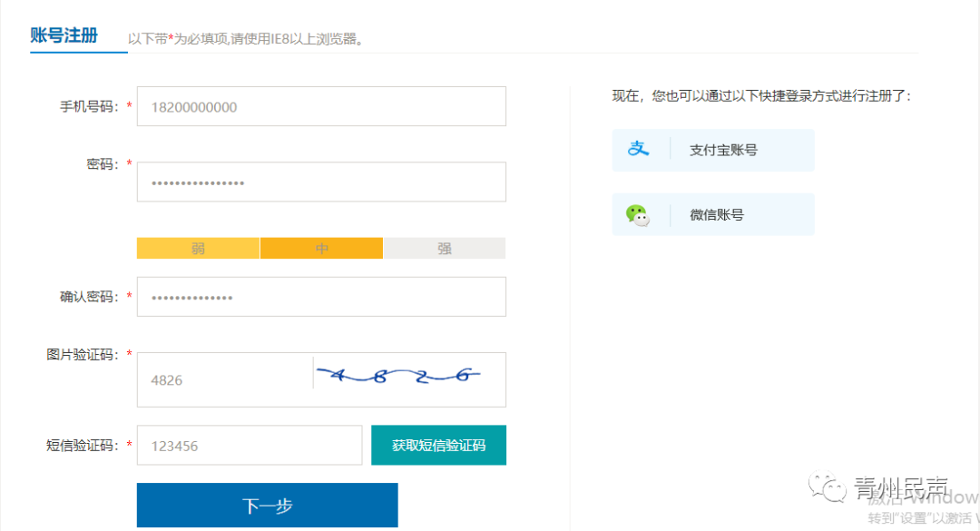The width and height of the screenshot is (980, 531).
Task: Click inside the 手机号码 phone number field
Action: click(x=320, y=106)
